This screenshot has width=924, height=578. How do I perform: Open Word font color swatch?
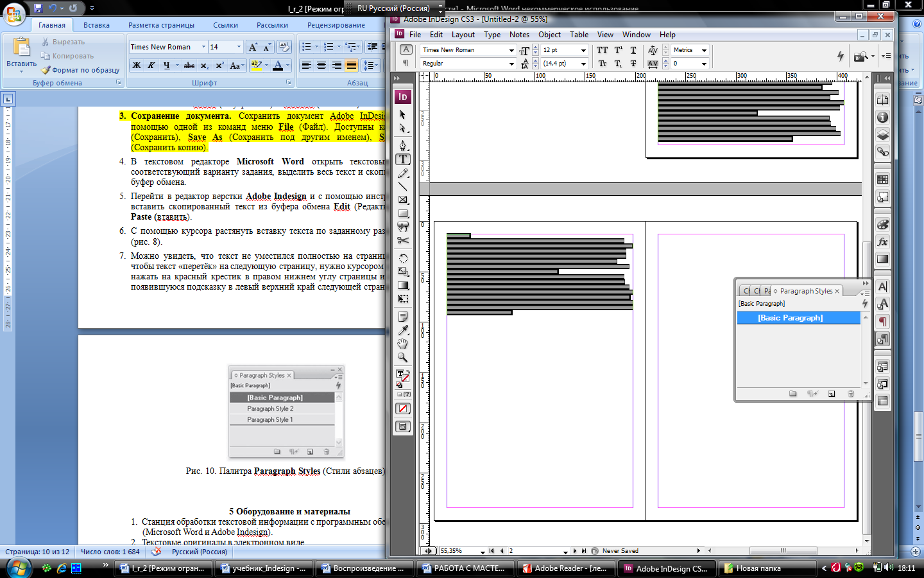click(278, 66)
